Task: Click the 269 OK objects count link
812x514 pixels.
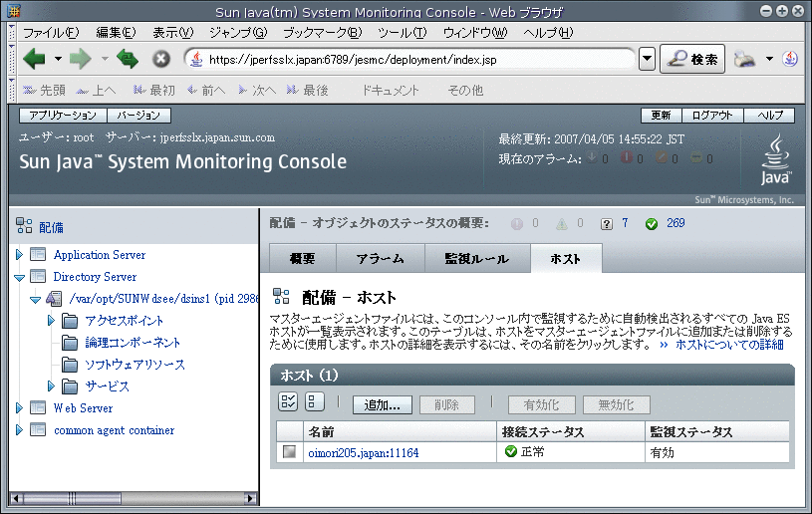Action: 676,223
